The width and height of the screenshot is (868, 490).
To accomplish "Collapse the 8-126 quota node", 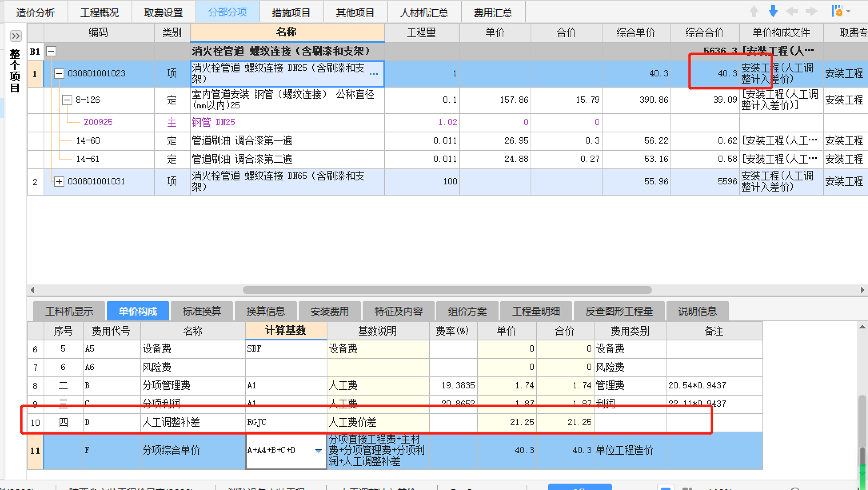I will tap(67, 100).
